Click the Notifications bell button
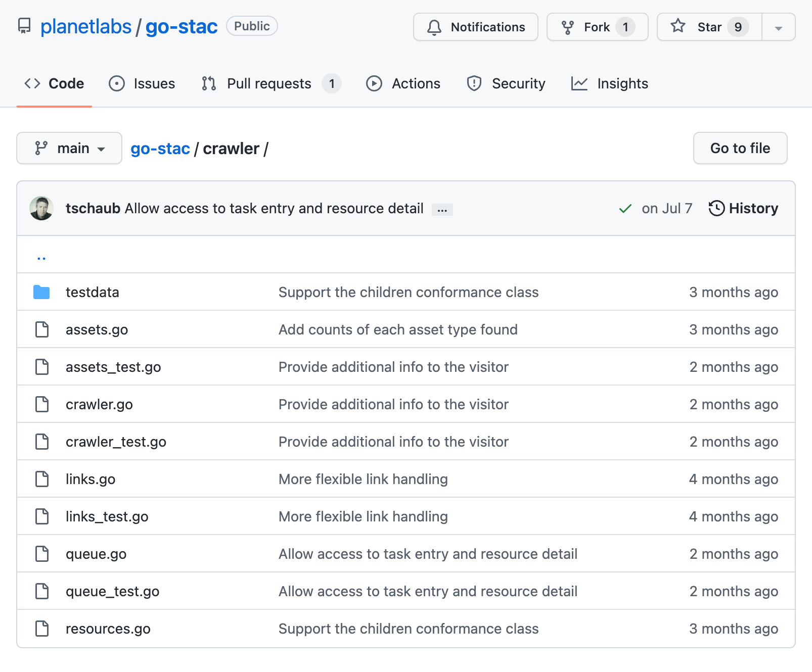The width and height of the screenshot is (812, 672). tap(476, 27)
